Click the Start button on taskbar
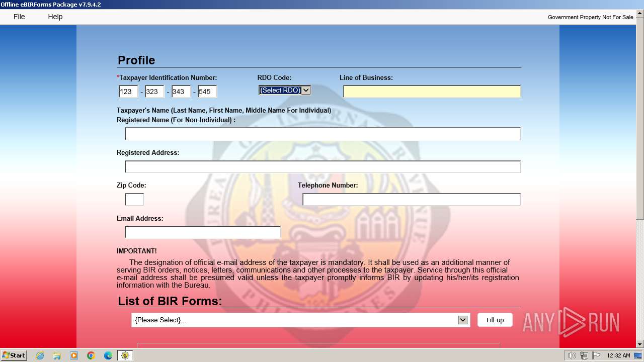Image resolution: width=644 pixels, height=362 pixels. point(14,355)
